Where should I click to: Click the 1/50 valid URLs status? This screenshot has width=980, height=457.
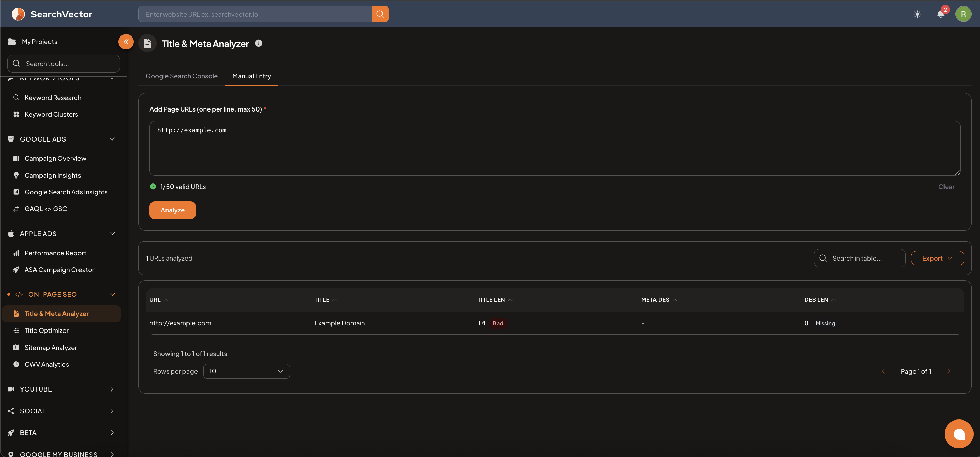[178, 187]
